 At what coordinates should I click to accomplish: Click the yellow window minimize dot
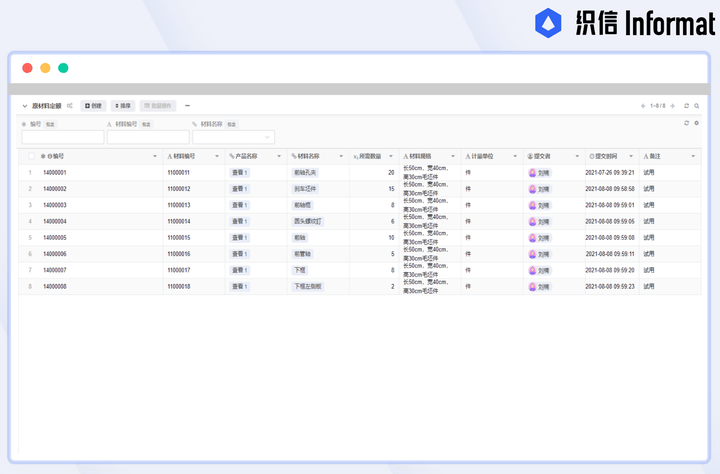click(45, 68)
